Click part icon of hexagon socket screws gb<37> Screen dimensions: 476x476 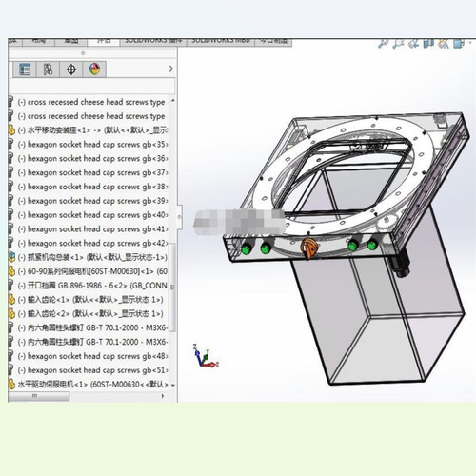coord(11,172)
